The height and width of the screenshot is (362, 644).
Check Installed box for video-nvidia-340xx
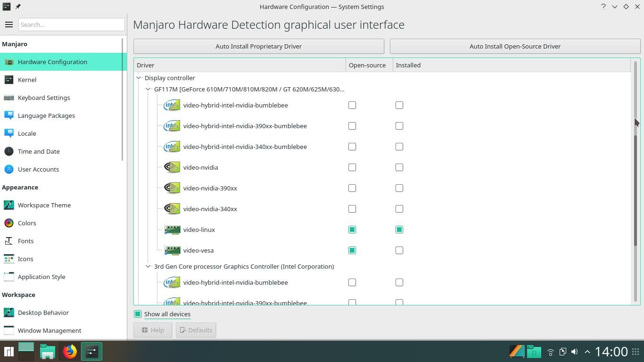click(399, 209)
